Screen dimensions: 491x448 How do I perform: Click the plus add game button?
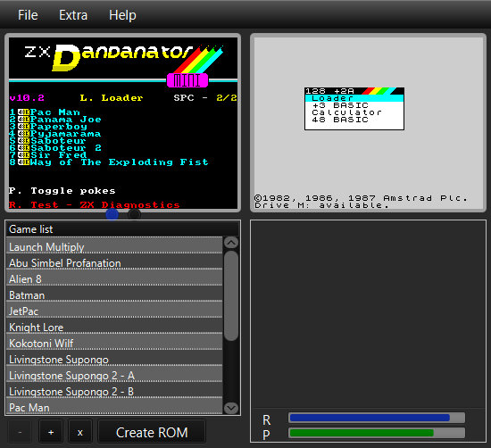[51, 432]
